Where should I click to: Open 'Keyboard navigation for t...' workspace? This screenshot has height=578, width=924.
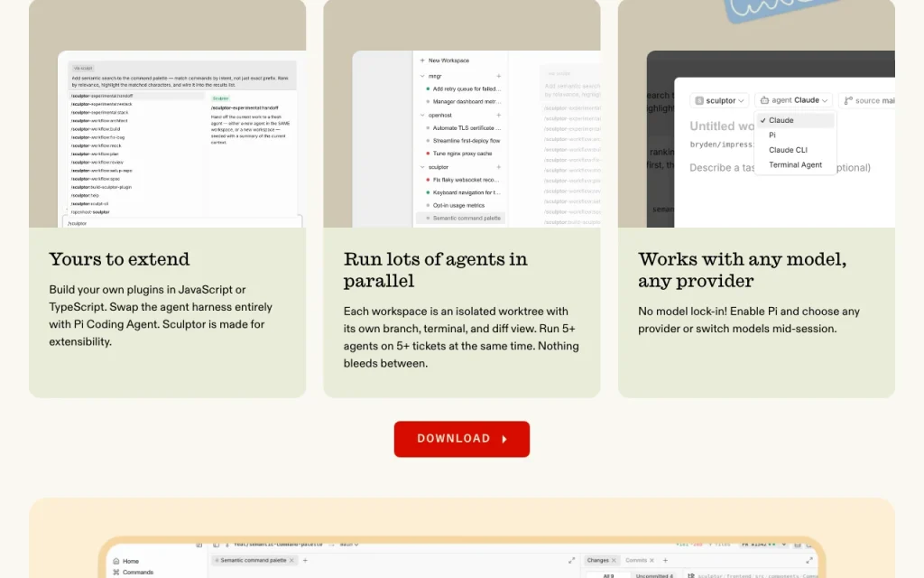point(463,193)
